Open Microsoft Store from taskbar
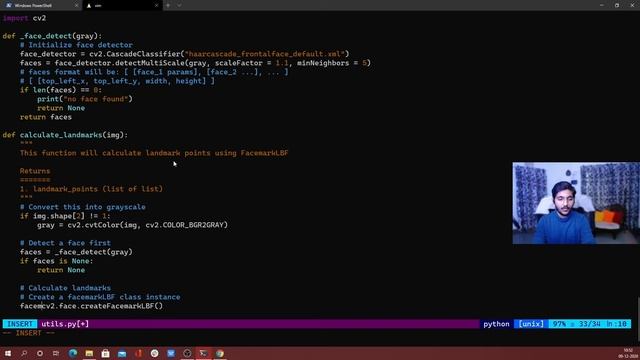 [105, 353]
